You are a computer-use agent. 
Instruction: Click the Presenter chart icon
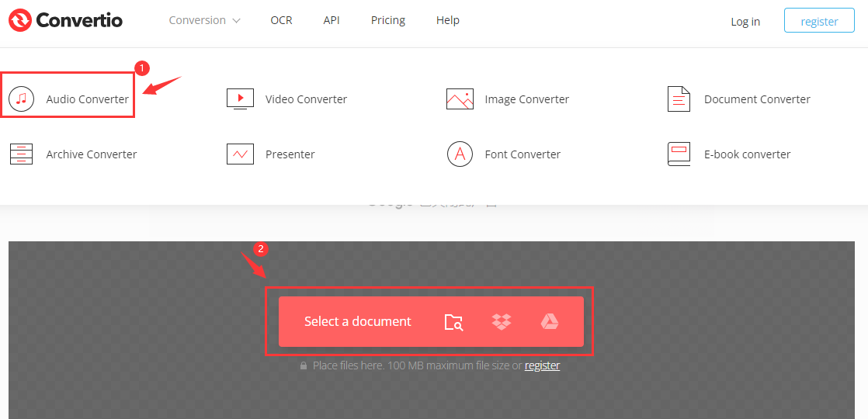pos(240,154)
